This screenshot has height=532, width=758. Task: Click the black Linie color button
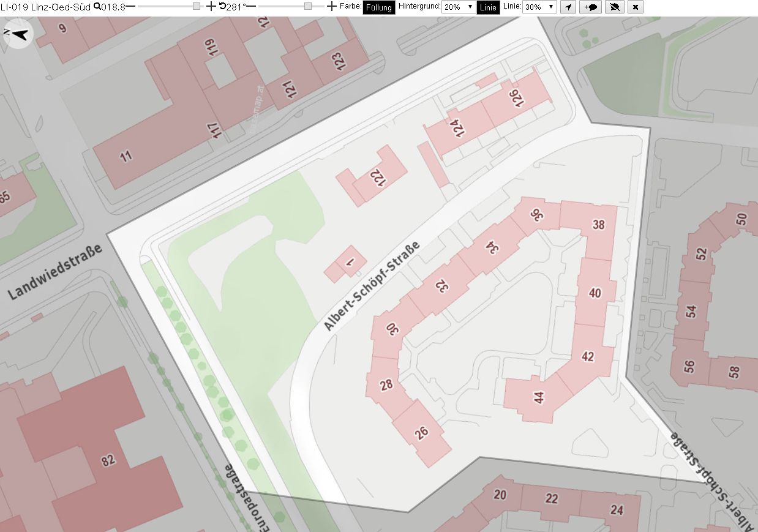pyautogui.click(x=488, y=7)
